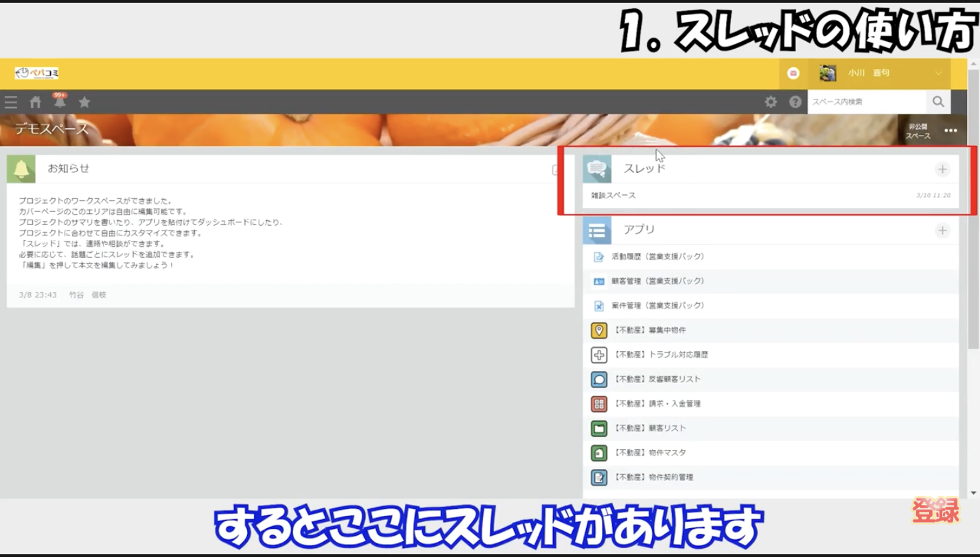Select the スレッド panel speech bubble icon
The width and height of the screenshot is (980, 557).
(x=598, y=169)
